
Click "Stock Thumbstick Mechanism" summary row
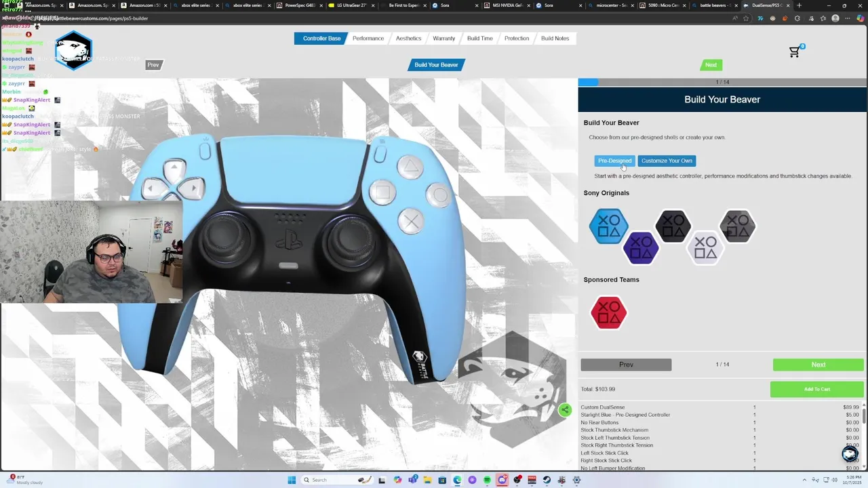pos(719,430)
